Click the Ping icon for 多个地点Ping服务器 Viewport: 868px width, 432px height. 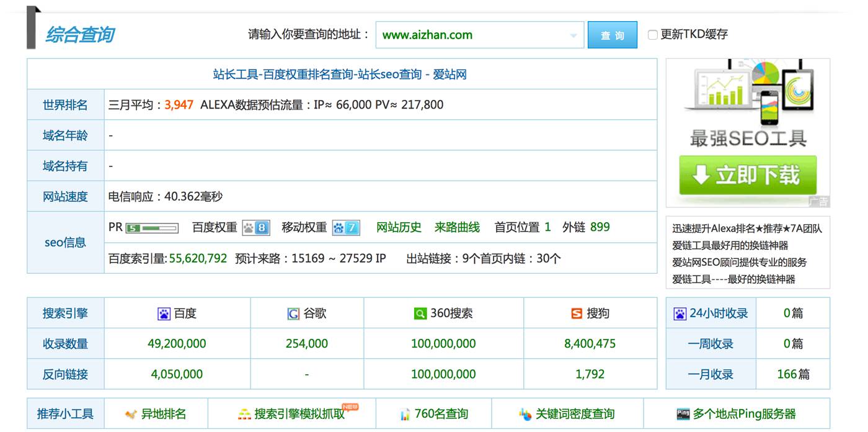pyautogui.click(x=683, y=414)
